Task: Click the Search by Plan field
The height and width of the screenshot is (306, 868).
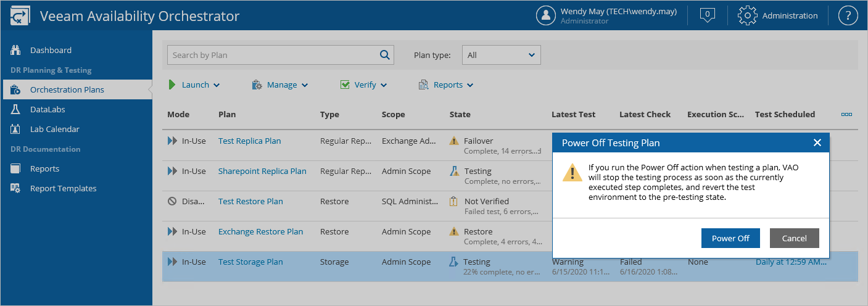Action: pos(271,55)
